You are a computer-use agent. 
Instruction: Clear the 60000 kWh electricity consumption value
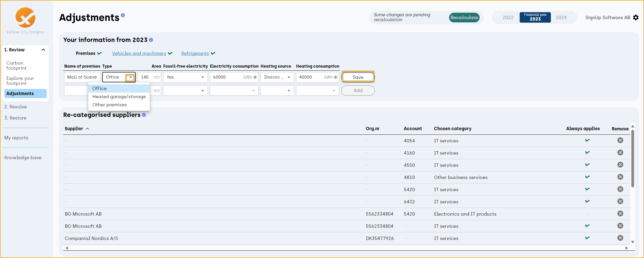click(255, 77)
